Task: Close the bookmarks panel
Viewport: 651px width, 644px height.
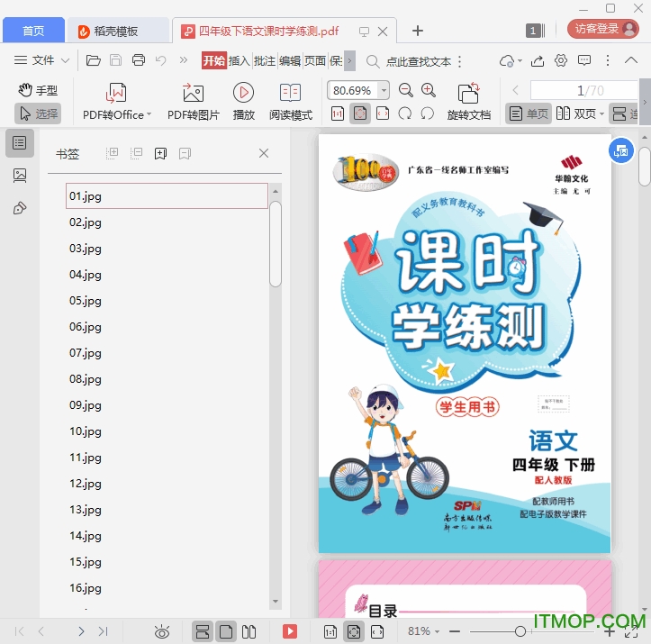Action: point(264,153)
